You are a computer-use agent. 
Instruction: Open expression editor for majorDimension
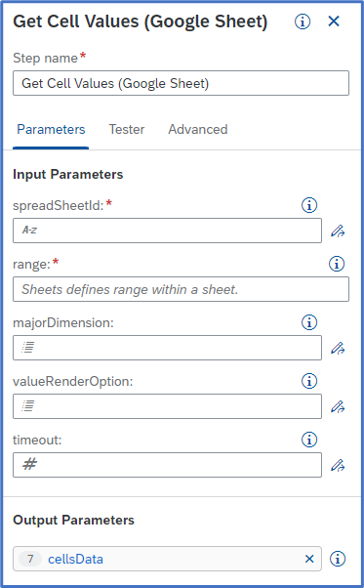338,348
